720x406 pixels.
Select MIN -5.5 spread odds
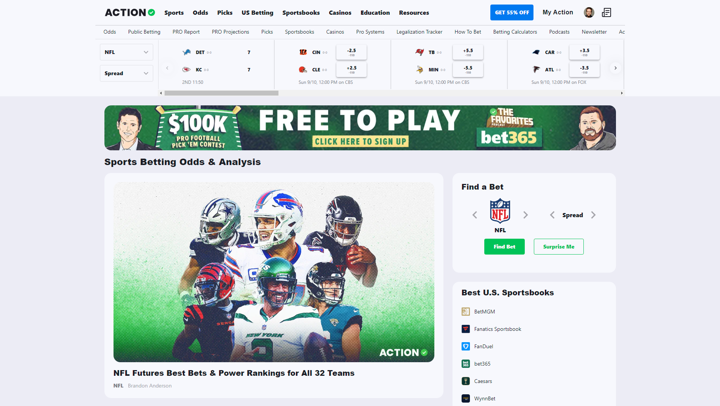(468, 69)
